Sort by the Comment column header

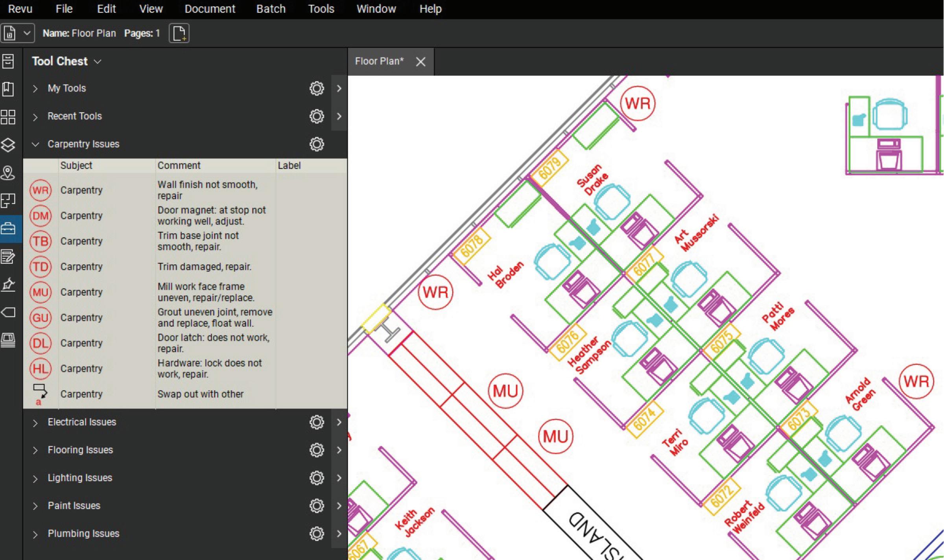pos(179,166)
